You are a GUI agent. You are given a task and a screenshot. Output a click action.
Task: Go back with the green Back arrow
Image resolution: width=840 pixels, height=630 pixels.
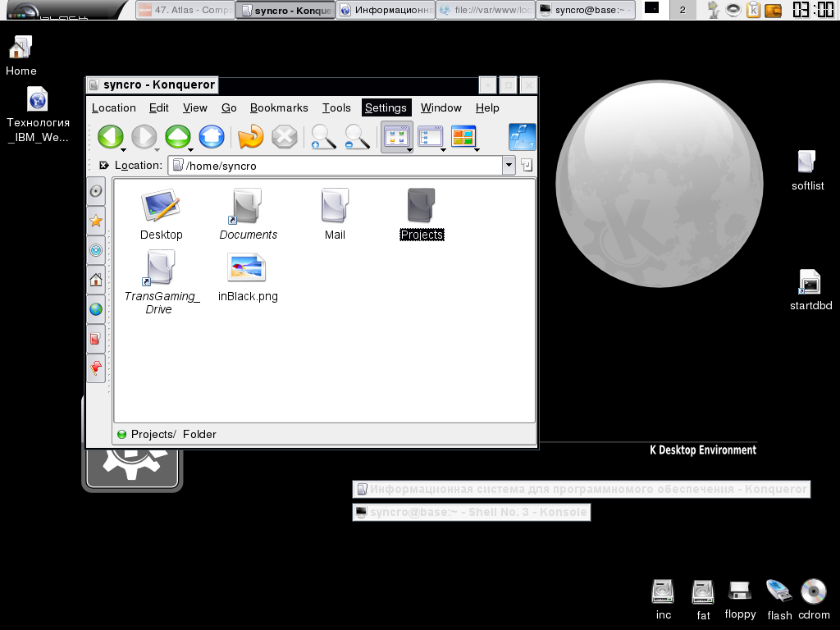point(111,137)
